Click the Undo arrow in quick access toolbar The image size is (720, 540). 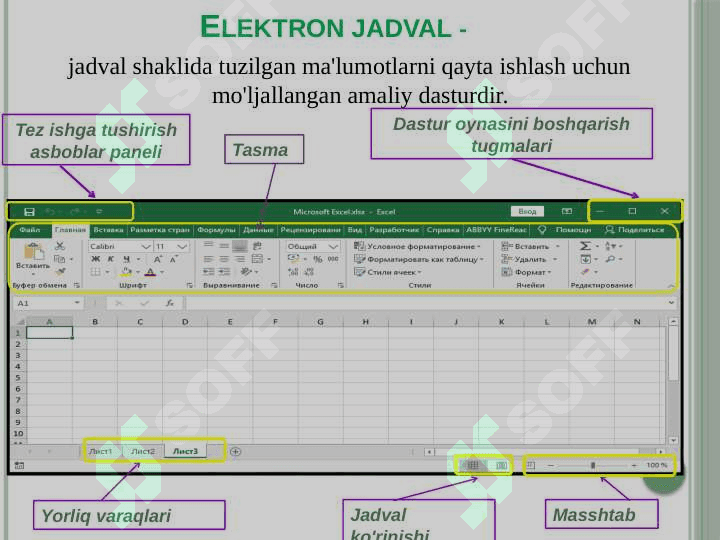click(50, 212)
